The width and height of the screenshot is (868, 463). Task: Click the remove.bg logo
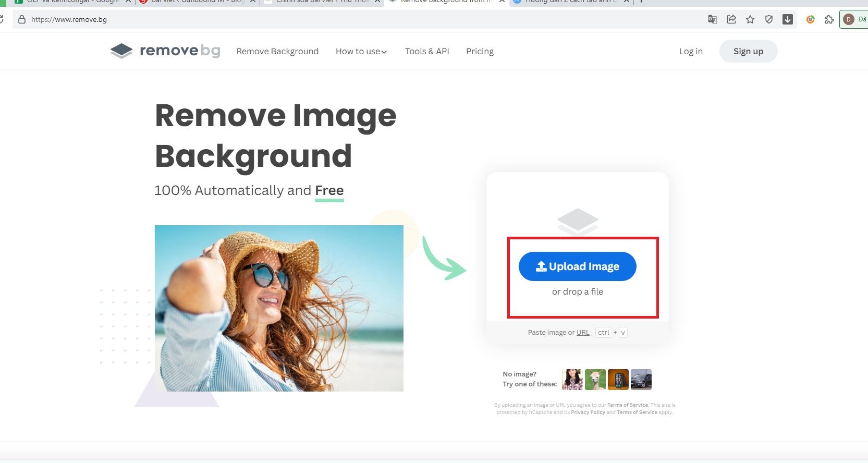(165, 51)
